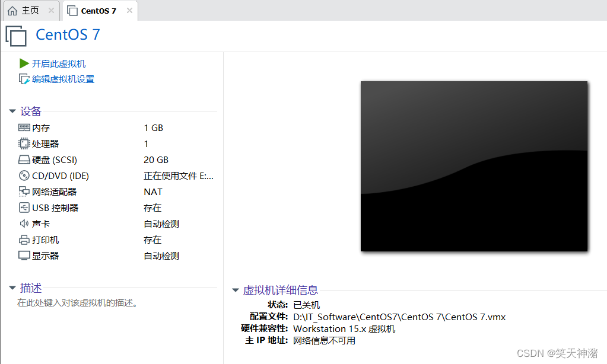Click 开启此虚拟机 link
This screenshot has height=364, width=607.
pos(59,64)
